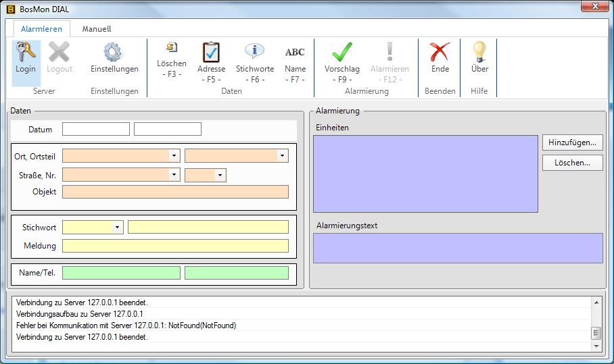Image resolution: width=614 pixels, height=364 pixels.
Task: Expand the Ort dropdown list
Action: point(174,156)
